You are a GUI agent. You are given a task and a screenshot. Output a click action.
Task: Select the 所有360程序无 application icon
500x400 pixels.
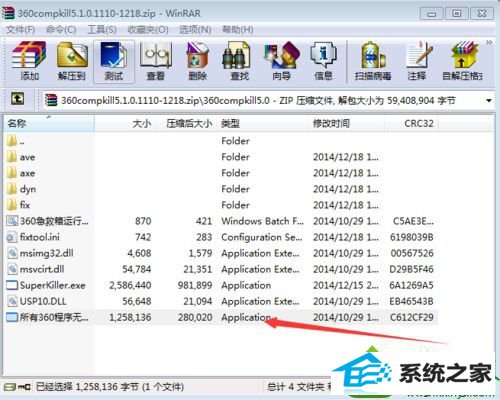(x=12, y=317)
